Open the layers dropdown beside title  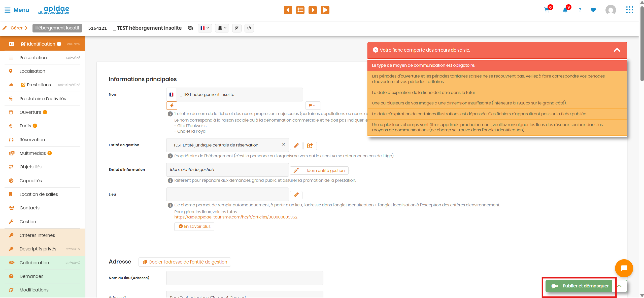click(x=222, y=28)
